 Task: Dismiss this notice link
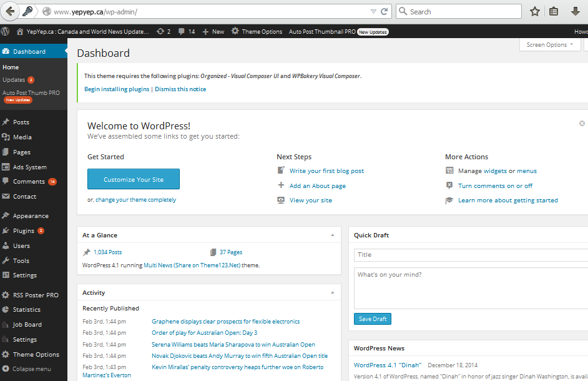[180, 89]
